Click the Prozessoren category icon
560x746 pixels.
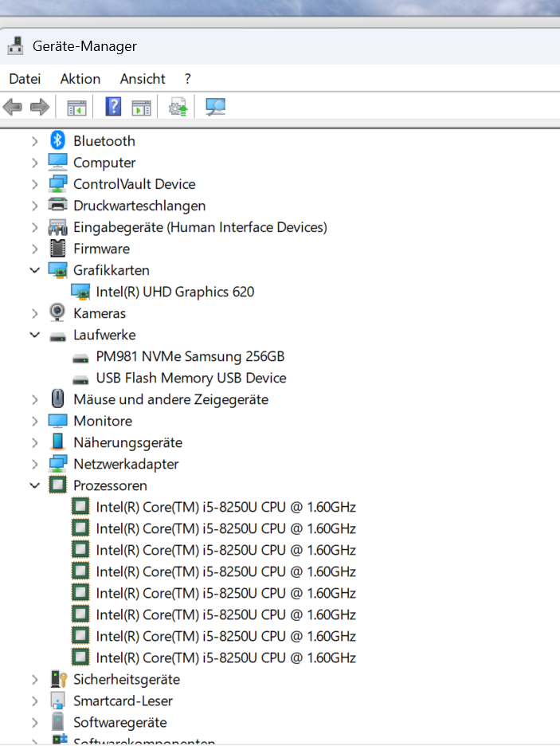click(57, 485)
